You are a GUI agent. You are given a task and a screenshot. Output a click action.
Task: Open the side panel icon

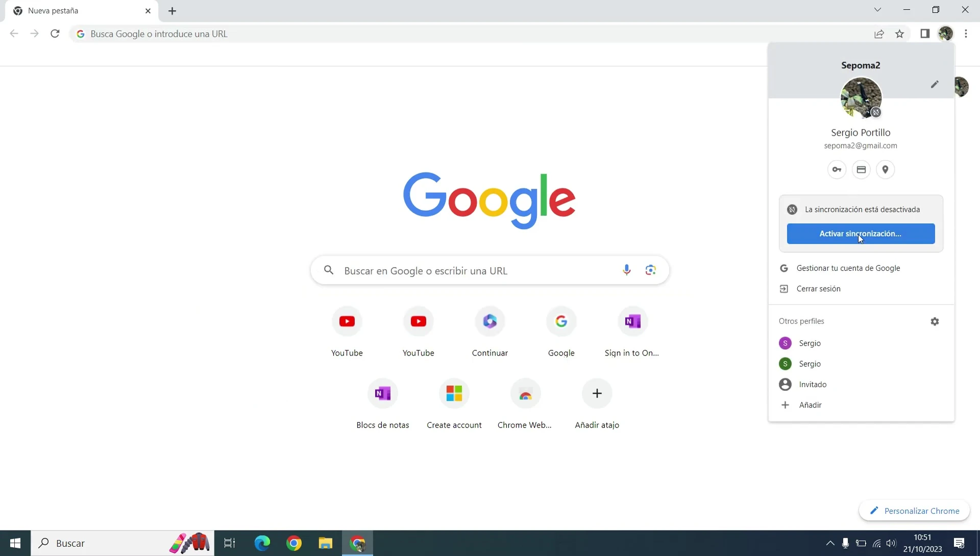pyautogui.click(x=925, y=34)
